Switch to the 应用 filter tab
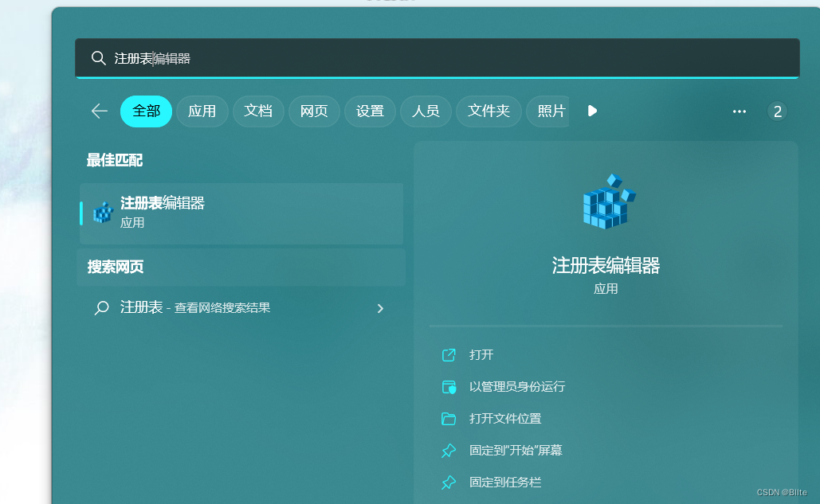This screenshot has width=820, height=504. [x=202, y=111]
